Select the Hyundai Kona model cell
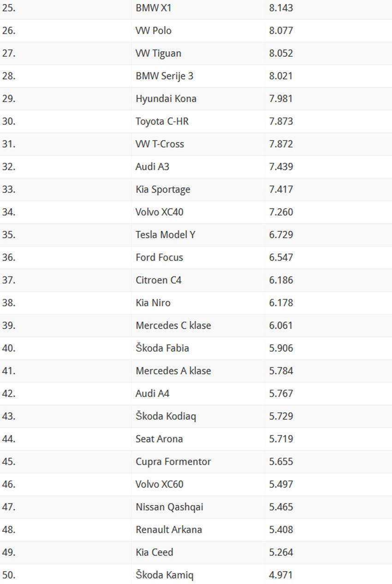This screenshot has height=584, width=392. tap(166, 98)
